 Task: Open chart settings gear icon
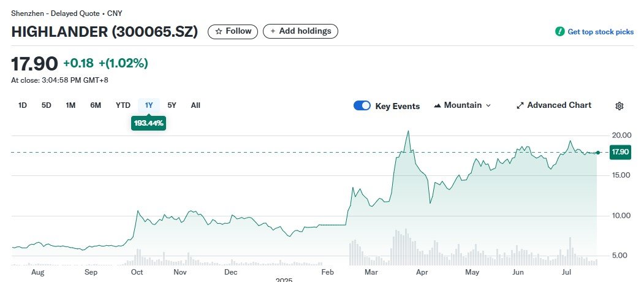619,106
